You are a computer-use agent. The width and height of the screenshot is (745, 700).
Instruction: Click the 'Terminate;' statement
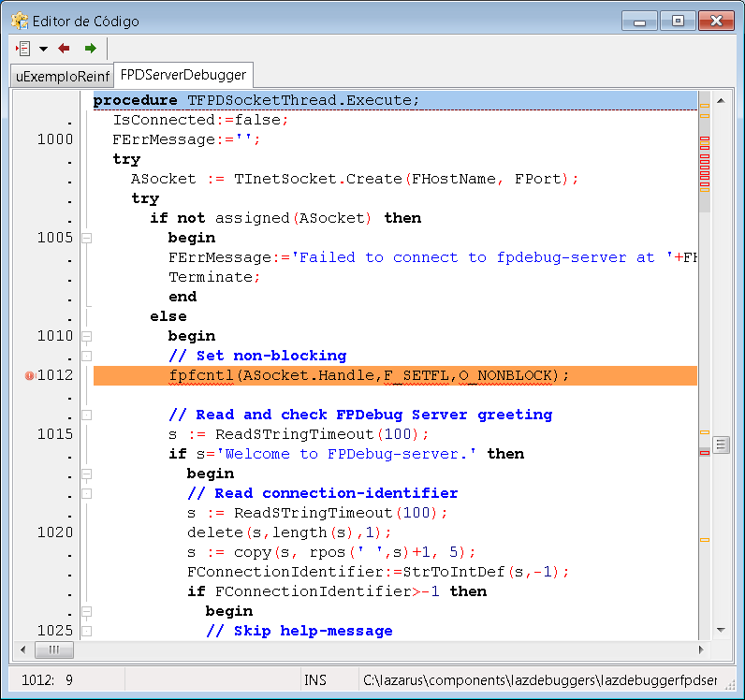tap(214, 277)
